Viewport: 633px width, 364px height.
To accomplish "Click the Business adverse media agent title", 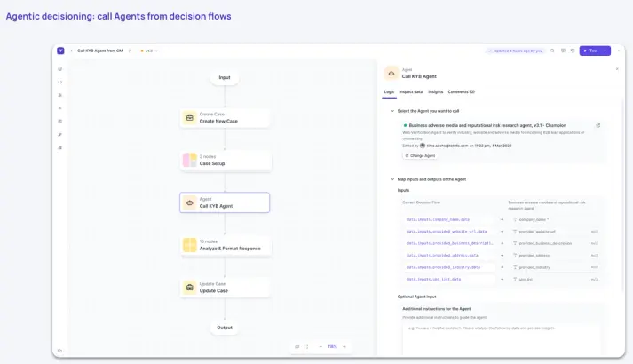I will (487, 125).
